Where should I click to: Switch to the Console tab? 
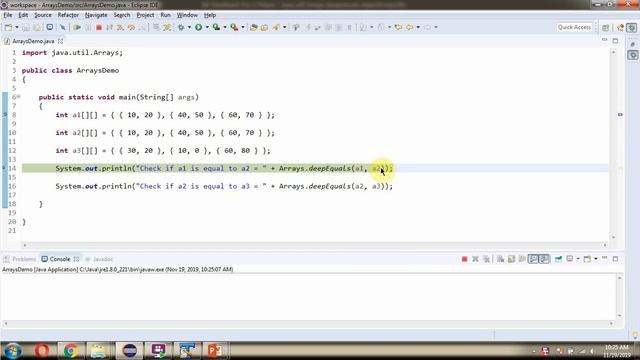pos(60,259)
